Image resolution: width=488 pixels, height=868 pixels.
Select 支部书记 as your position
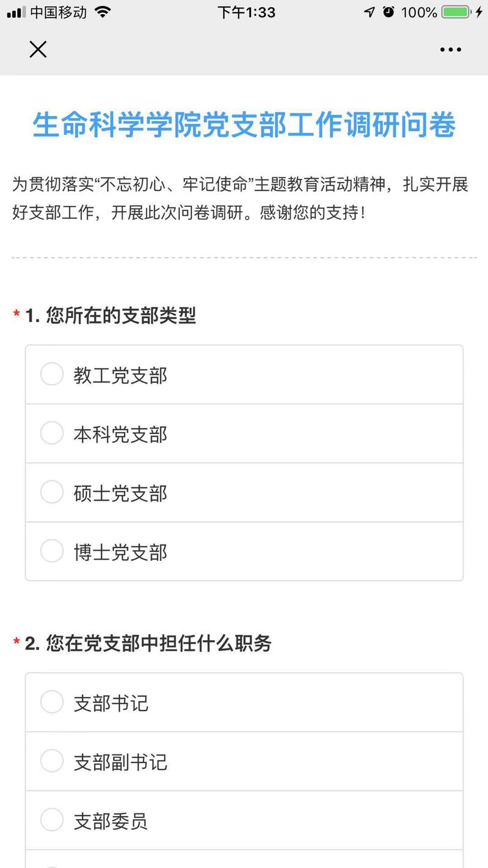coord(52,703)
